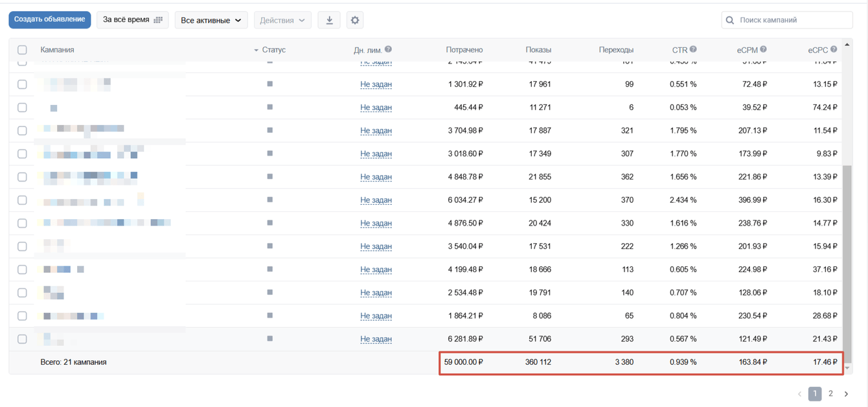
Task: Click the eCPC help question mark
Action: point(834,49)
